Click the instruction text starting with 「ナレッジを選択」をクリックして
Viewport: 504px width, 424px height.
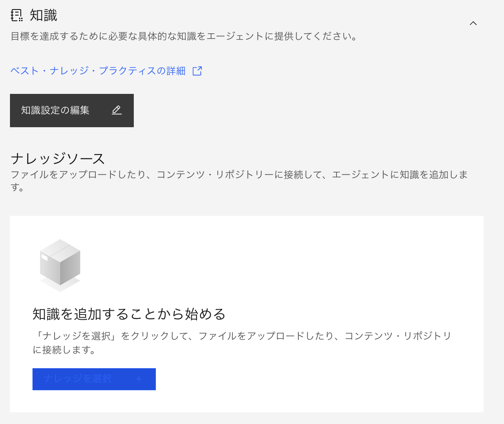242,336
